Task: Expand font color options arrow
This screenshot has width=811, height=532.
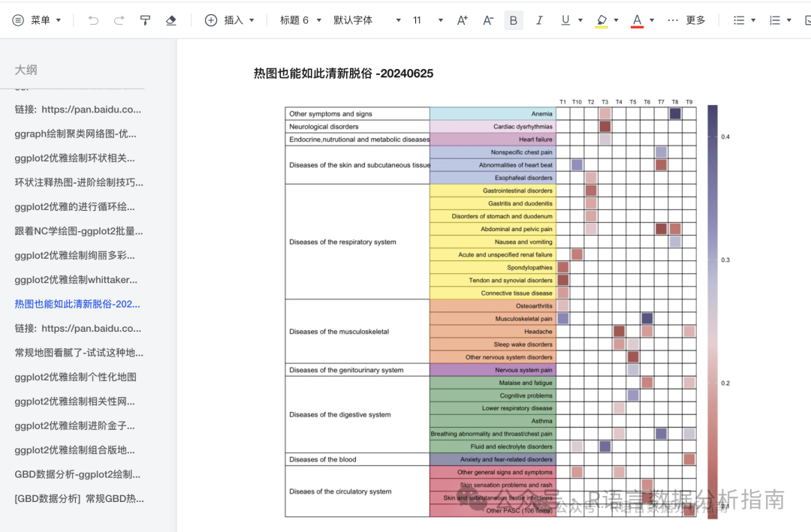Action: pyautogui.click(x=652, y=20)
